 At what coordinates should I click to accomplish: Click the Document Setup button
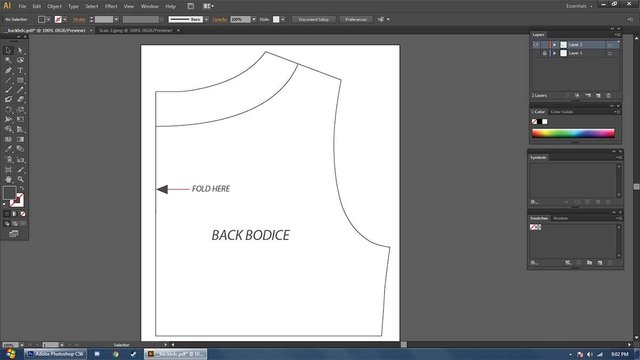tap(313, 19)
